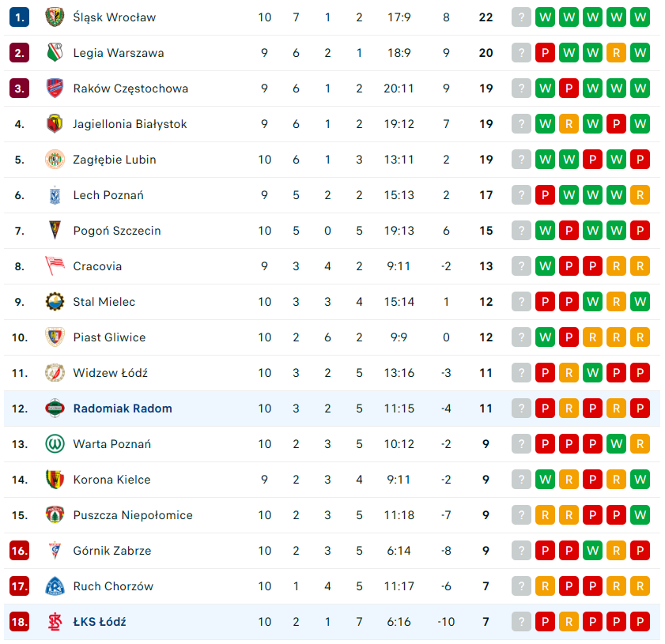665x644 pixels.
Task: Open the Puszcza Niepołomice team name link
Action: [133, 515]
